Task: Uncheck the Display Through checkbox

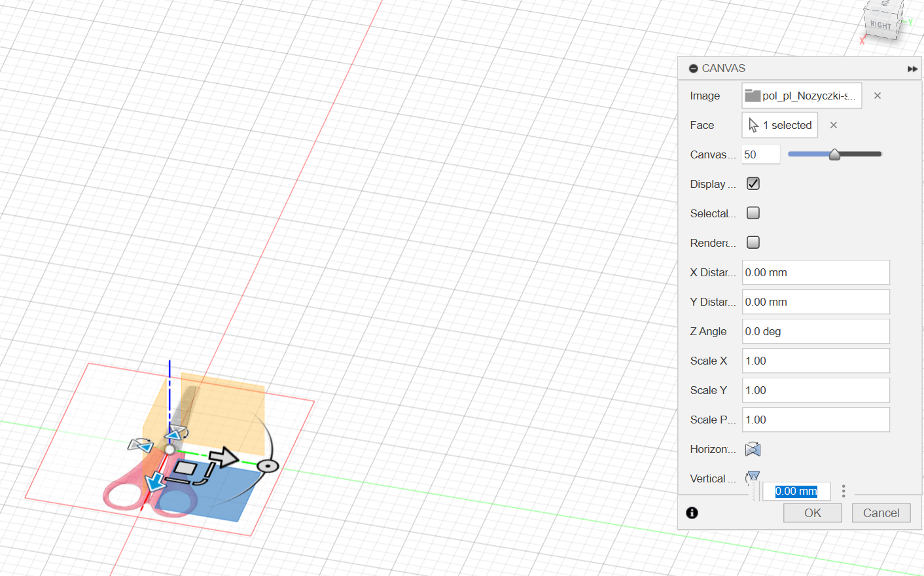Action: click(x=753, y=184)
